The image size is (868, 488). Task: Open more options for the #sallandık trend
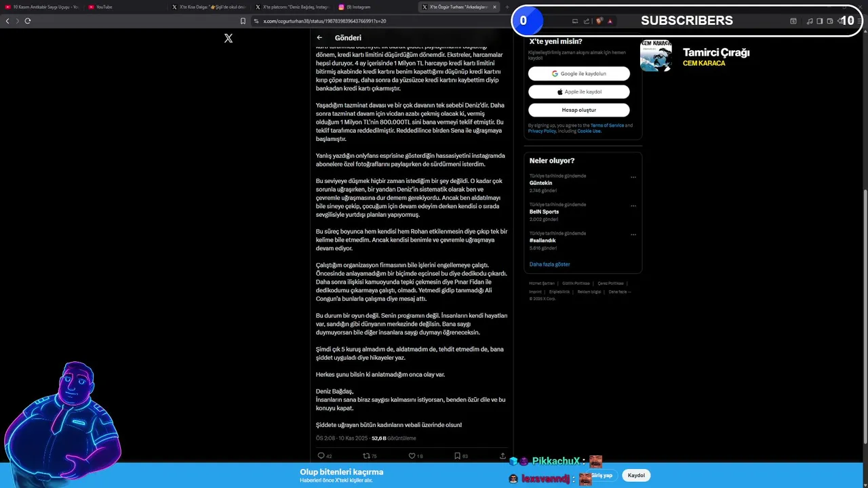(x=633, y=235)
